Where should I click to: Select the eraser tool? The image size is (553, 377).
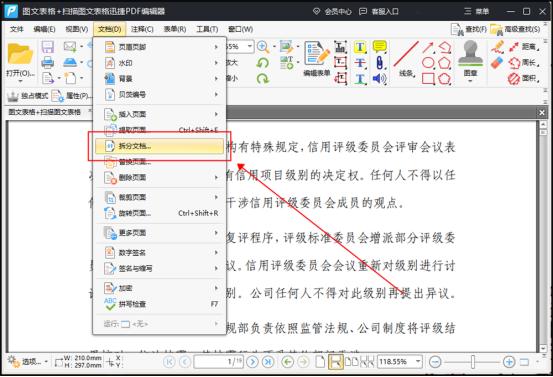pyautogui.click(x=497, y=63)
